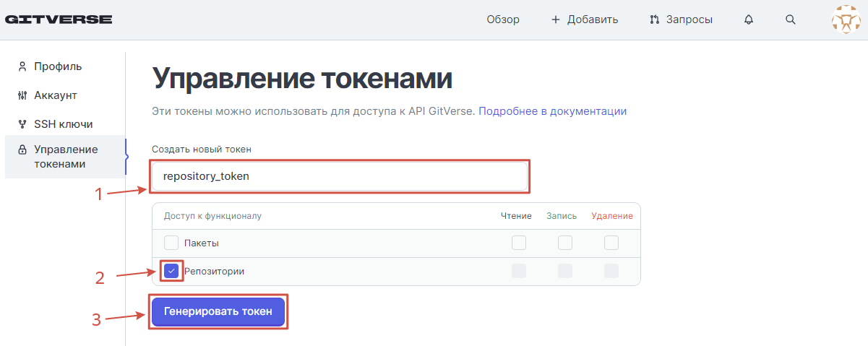
Task: Click the GitVerse logo
Action: pyautogui.click(x=59, y=20)
